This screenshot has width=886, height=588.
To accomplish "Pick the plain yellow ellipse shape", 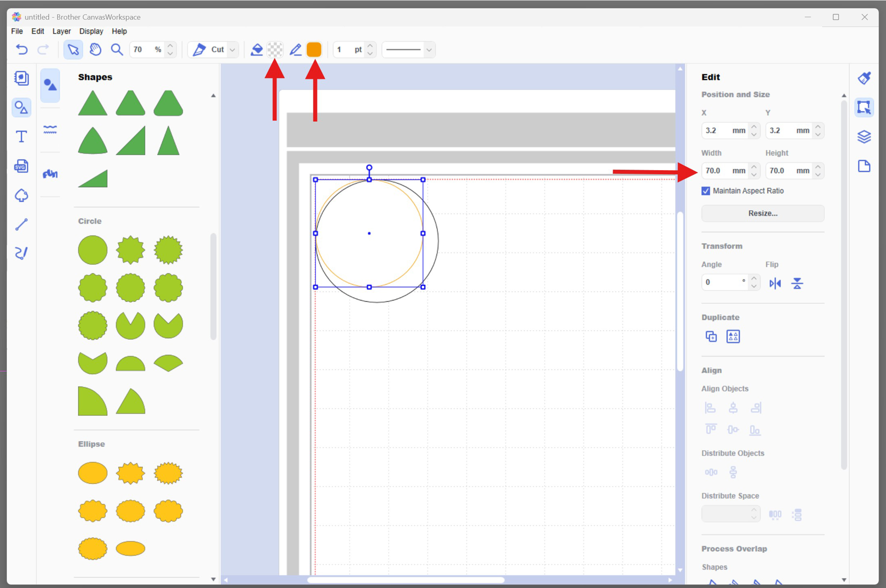I will click(93, 473).
